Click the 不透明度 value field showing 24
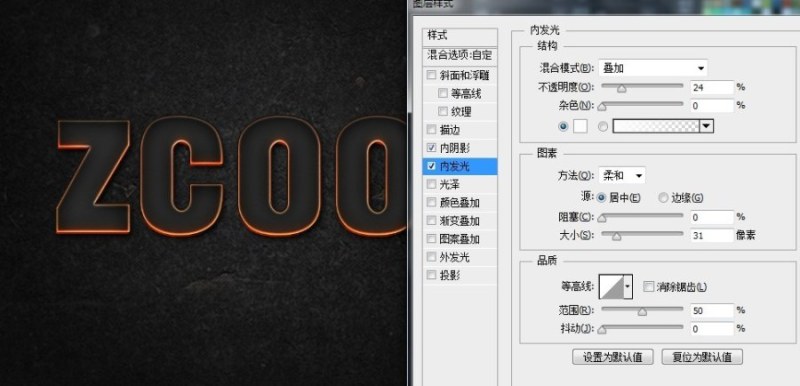Viewport: 800px width, 386px height. coord(712,87)
